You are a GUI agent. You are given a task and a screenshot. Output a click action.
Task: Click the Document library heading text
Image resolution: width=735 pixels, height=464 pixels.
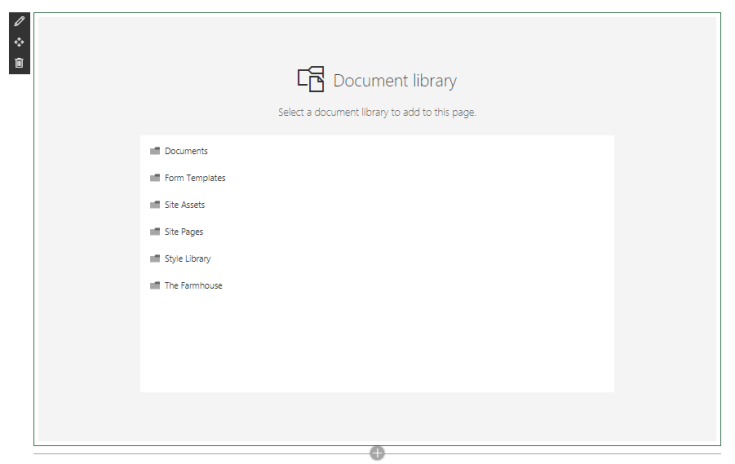pyautogui.click(x=395, y=81)
